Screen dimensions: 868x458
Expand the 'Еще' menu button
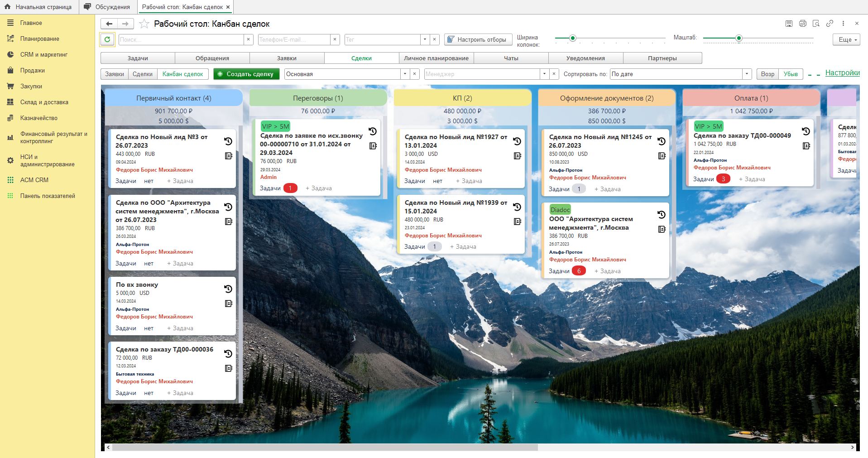[846, 39]
